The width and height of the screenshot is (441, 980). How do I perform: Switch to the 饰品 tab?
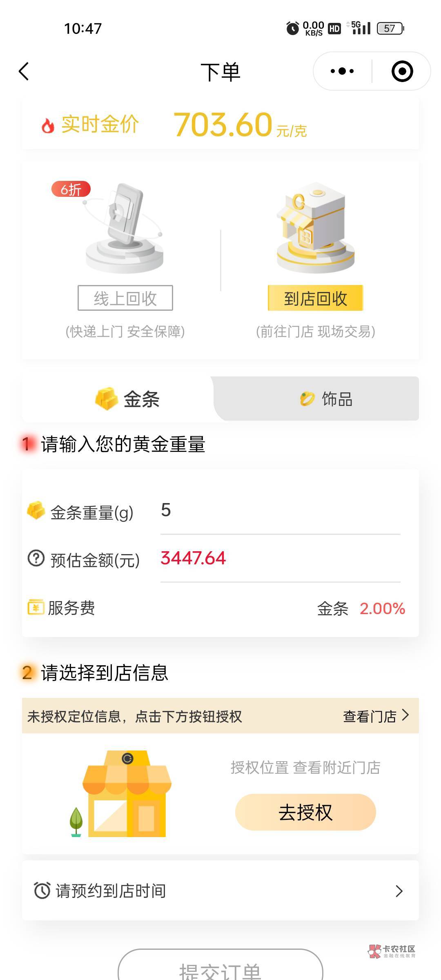point(326,399)
